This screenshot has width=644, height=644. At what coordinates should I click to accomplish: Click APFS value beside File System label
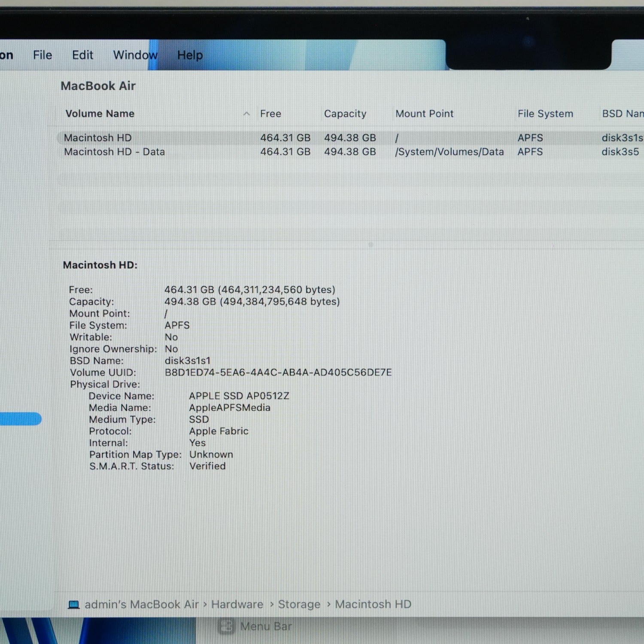[177, 325]
